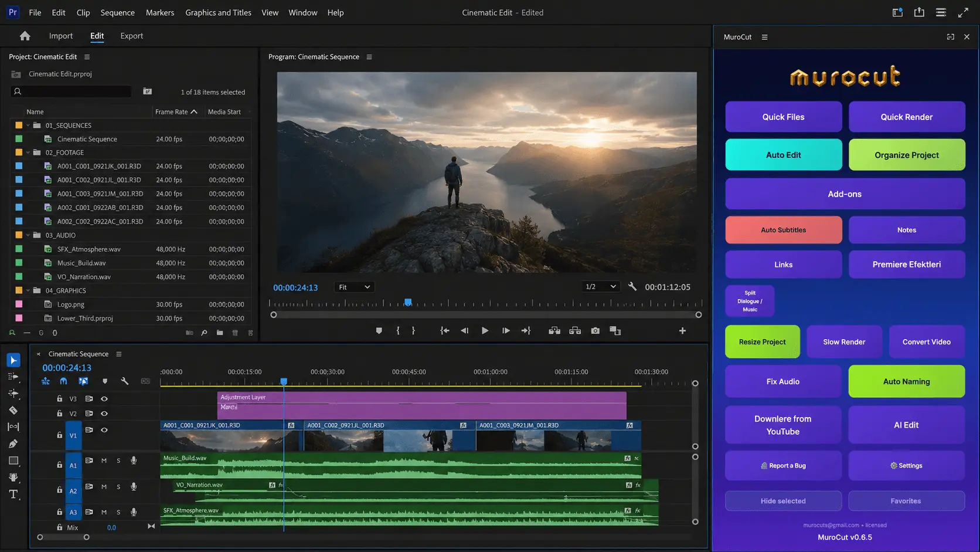Image resolution: width=980 pixels, height=552 pixels.
Task: Play the Program monitor sequence
Action: pyautogui.click(x=485, y=331)
